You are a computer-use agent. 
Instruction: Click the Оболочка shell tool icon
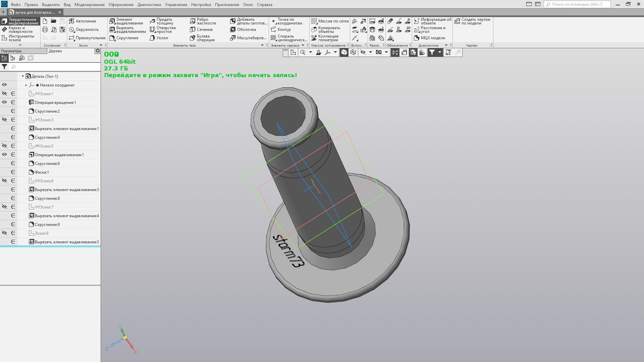tap(233, 29)
